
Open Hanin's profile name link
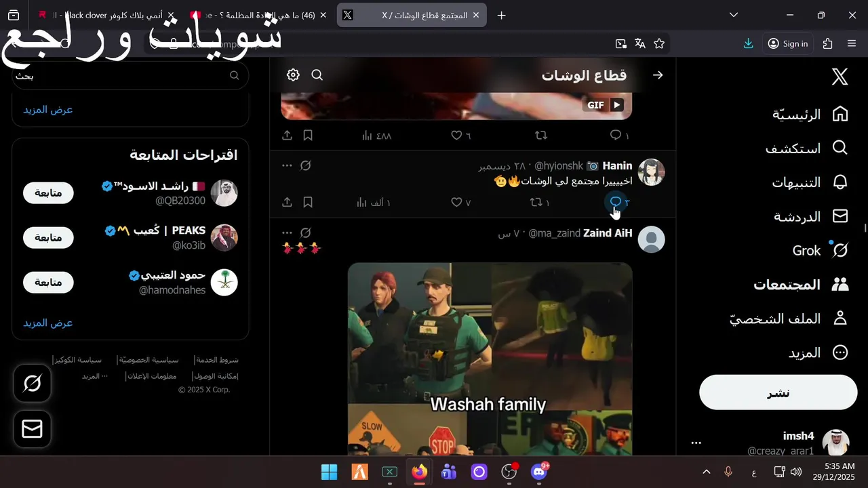click(x=617, y=165)
